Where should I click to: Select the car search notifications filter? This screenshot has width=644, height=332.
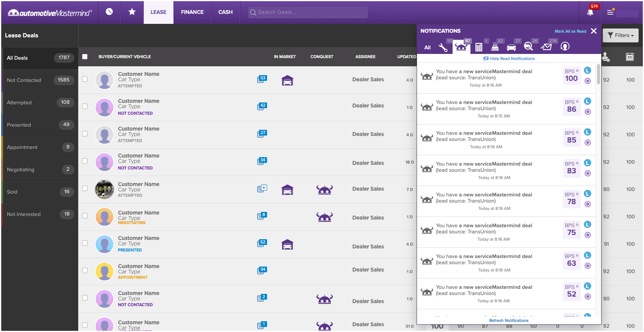pos(528,47)
